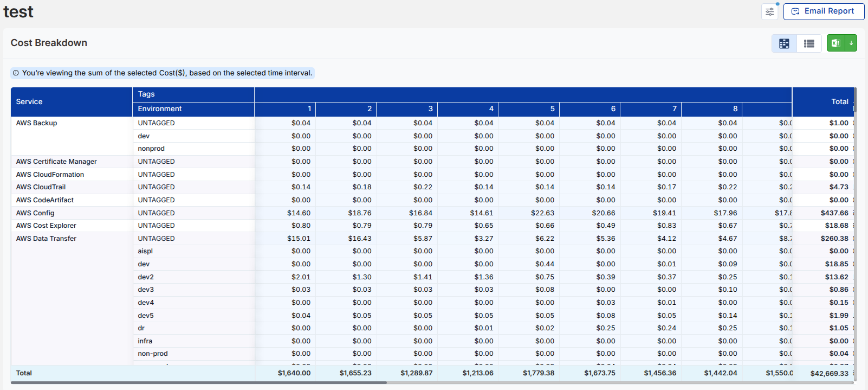Click day 7 total $1,456.36
Viewport: 868px width, 390px height.
click(660, 373)
